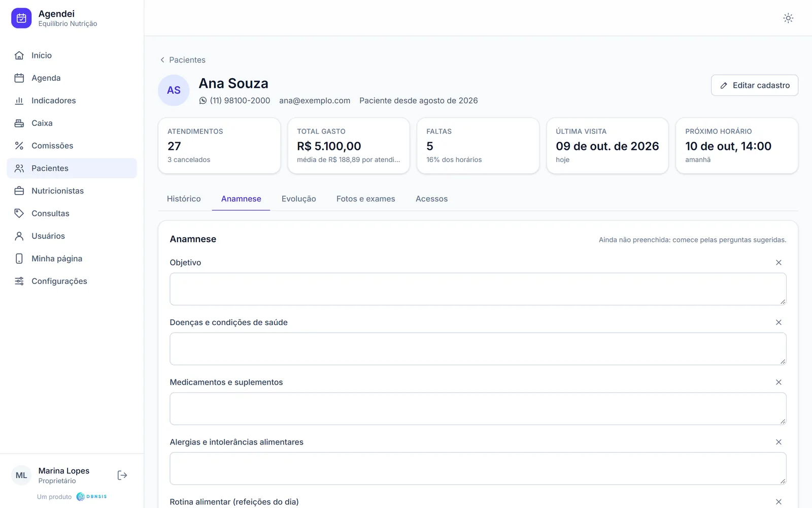Screen dimensions: 812x508
Task: Click the pencil icon in Editar cadastro
Action: point(724,85)
